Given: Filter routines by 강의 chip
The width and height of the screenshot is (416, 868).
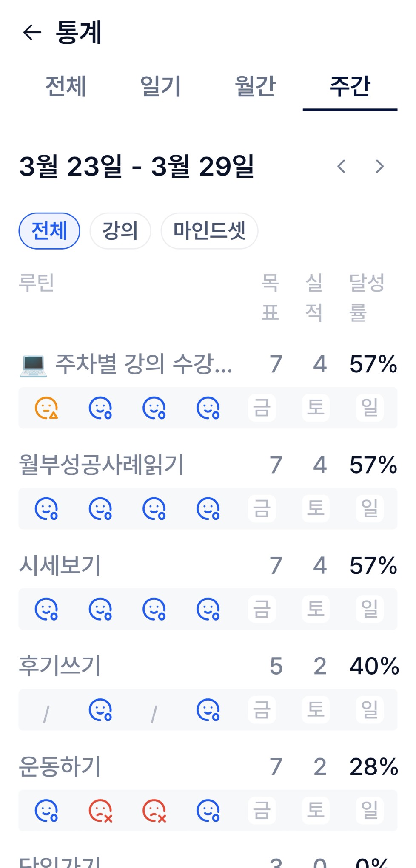Looking at the screenshot, I should [x=120, y=231].
